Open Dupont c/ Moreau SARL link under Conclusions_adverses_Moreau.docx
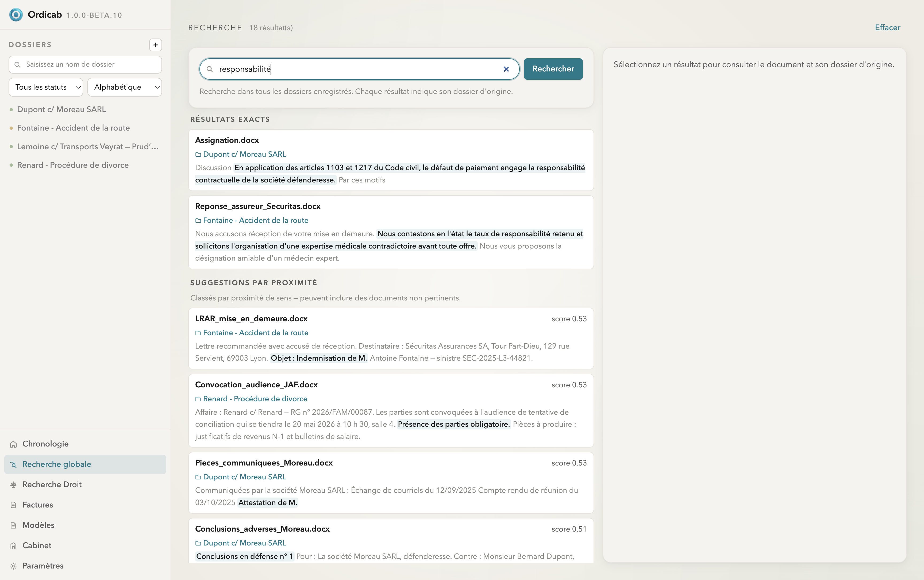This screenshot has width=924, height=580. point(244,543)
